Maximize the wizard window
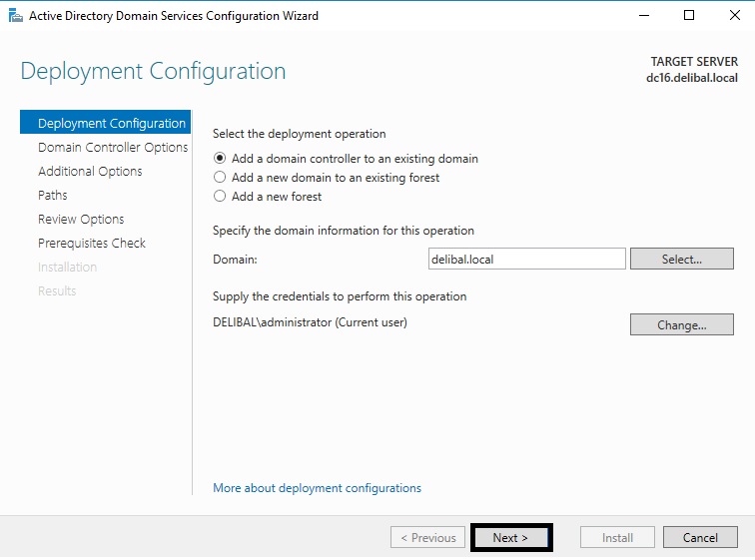The width and height of the screenshot is (755, 560). 688,15
